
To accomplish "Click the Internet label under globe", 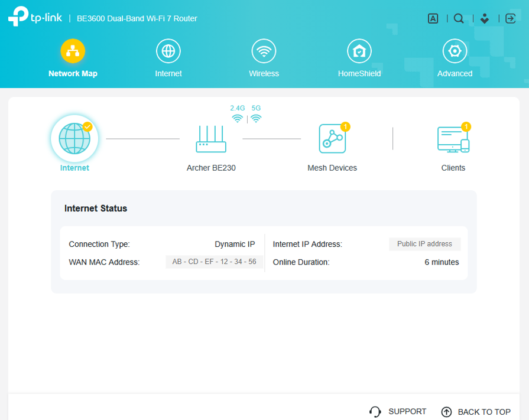I will click(74, 168).
